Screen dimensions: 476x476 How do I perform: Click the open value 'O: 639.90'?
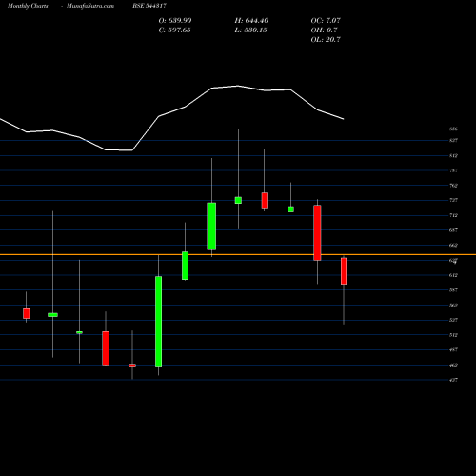tap(175, 21)
